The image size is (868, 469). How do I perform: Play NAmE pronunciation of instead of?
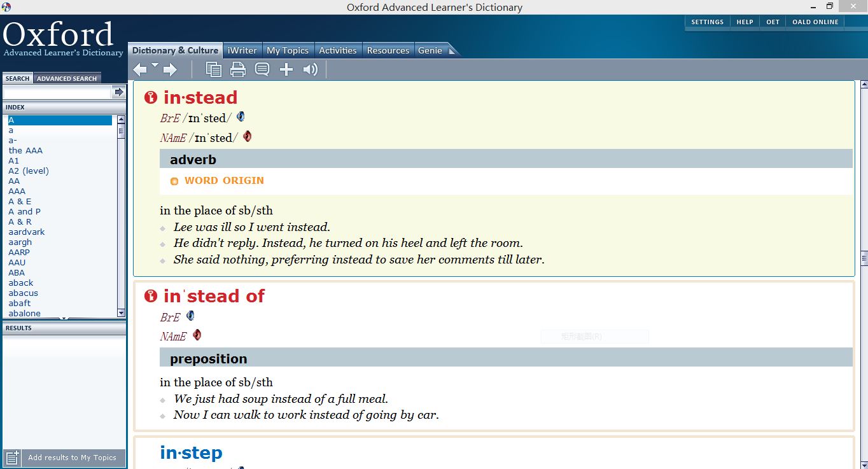click(x=197, y=335)
